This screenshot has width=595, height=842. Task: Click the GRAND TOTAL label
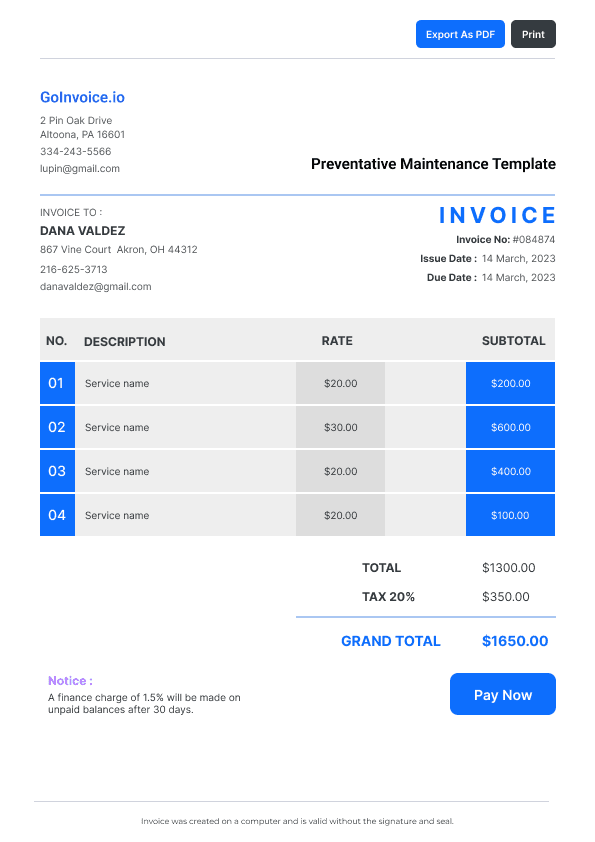391,641
